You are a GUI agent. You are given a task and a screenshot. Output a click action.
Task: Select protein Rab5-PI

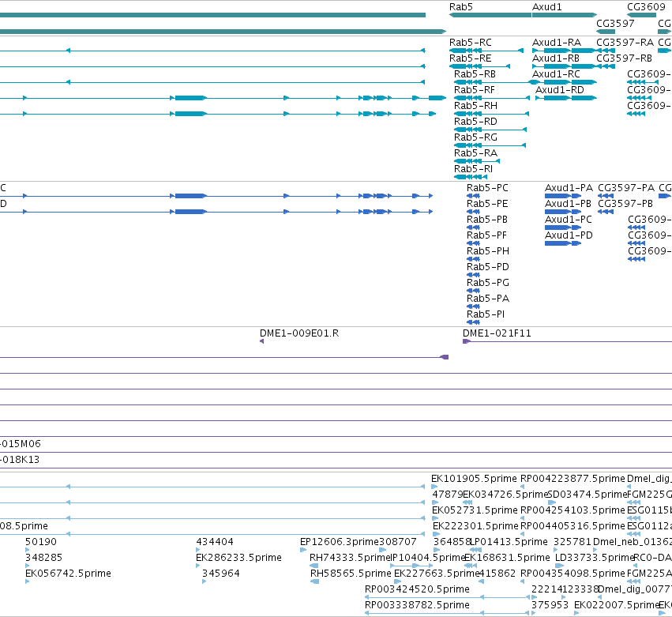pos(486,314)
